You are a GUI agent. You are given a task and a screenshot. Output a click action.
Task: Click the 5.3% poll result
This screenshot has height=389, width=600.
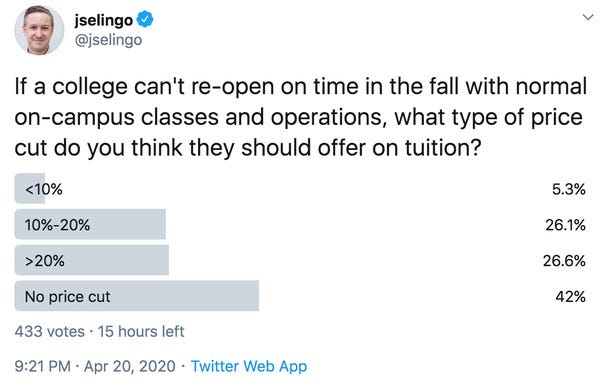pyautogui.click(x=569, y=189)
